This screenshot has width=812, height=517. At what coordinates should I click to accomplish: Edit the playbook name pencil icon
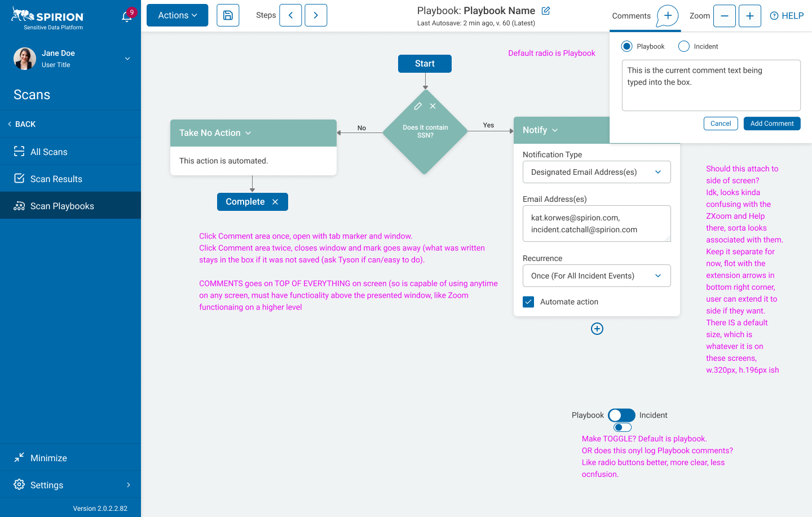tap(546, 11)
